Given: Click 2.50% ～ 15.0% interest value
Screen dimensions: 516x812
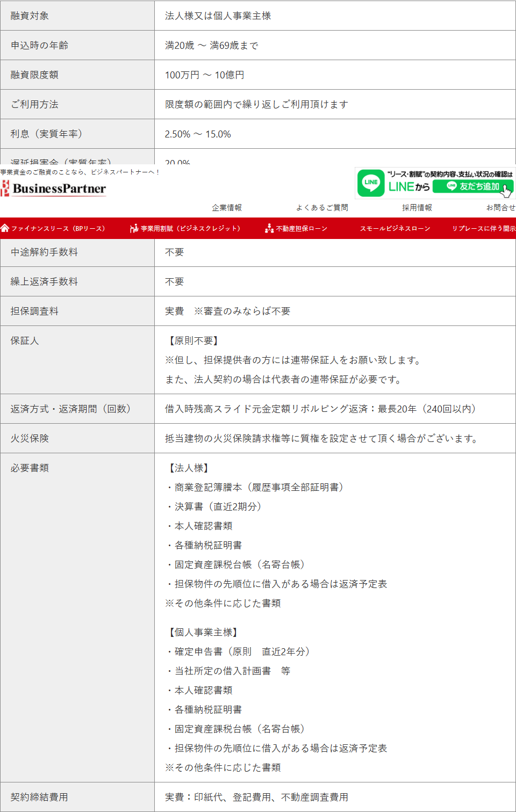Looking at the screenshot, I should coord(198,134).
